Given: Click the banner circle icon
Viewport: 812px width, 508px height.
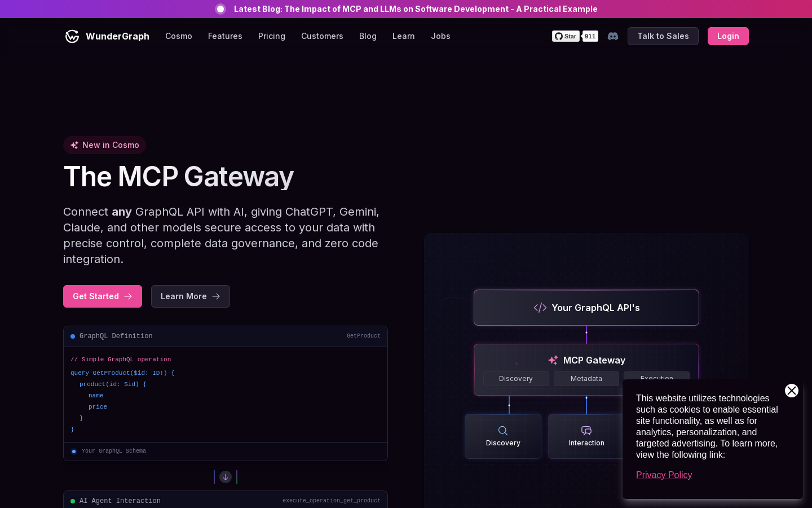Looking at the screenshot, I should point(220,9).
